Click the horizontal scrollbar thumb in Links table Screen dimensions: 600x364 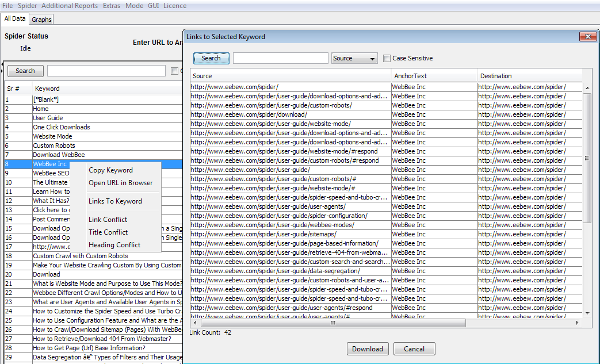(333, 323)
